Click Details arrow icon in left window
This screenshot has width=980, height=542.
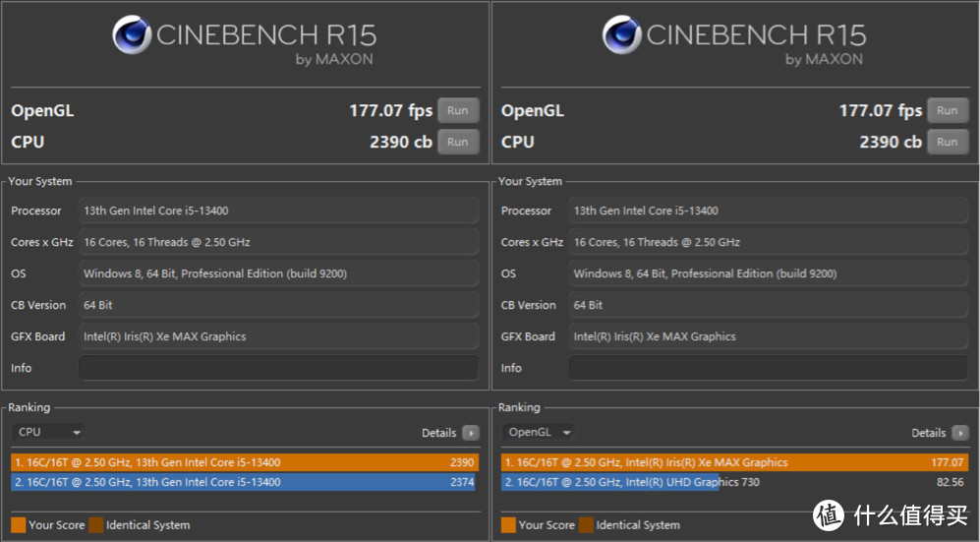(471, 433)
